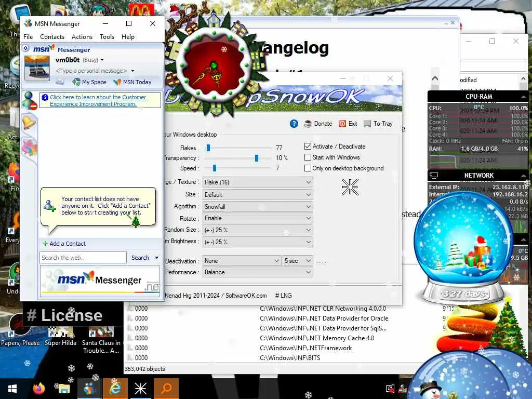The width and height of the screenshot is (532, 399).
Task: Open the personal message dropdown arrow
Action: coord(132,71)
